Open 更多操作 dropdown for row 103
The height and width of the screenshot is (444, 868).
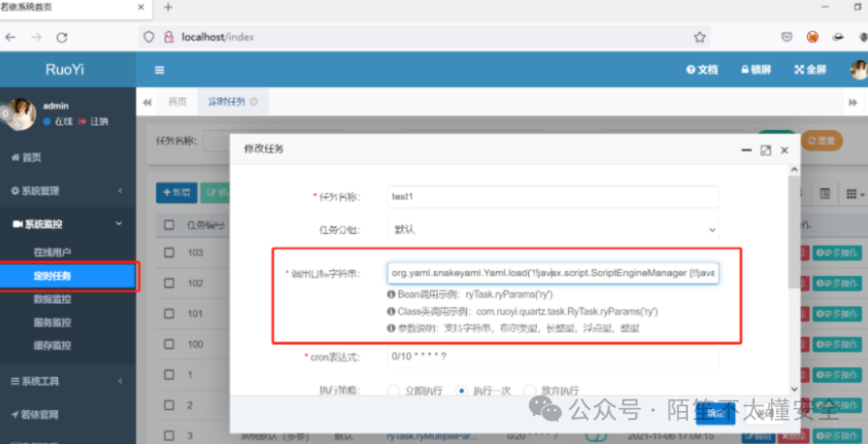[x=838, y=253]
